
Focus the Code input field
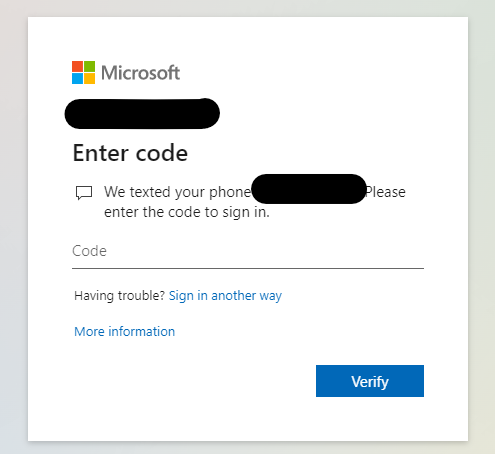coord(248,251)
